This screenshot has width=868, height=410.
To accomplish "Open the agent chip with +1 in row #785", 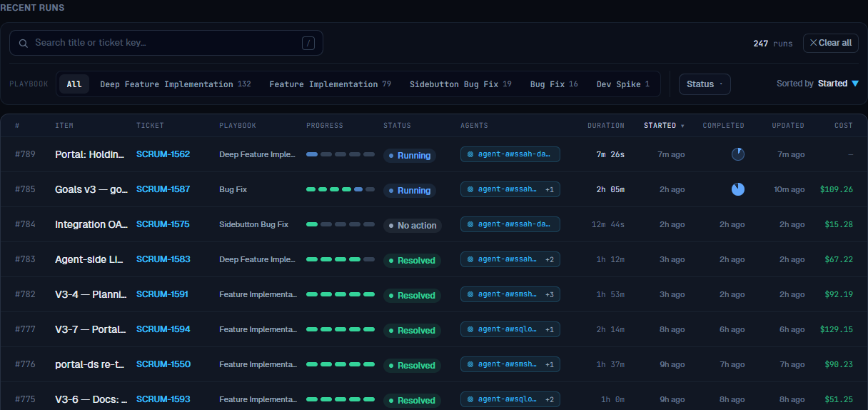I will pos(510,189).
